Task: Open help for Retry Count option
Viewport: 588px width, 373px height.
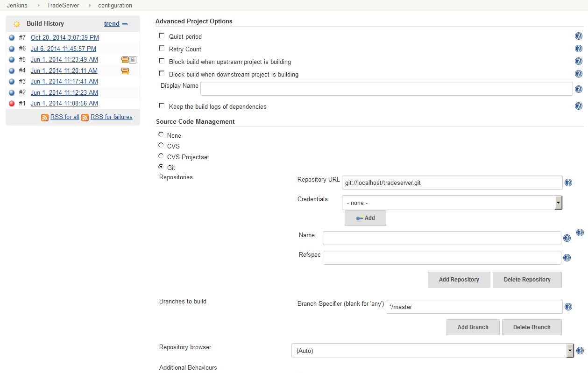Action: coord(578,49)
